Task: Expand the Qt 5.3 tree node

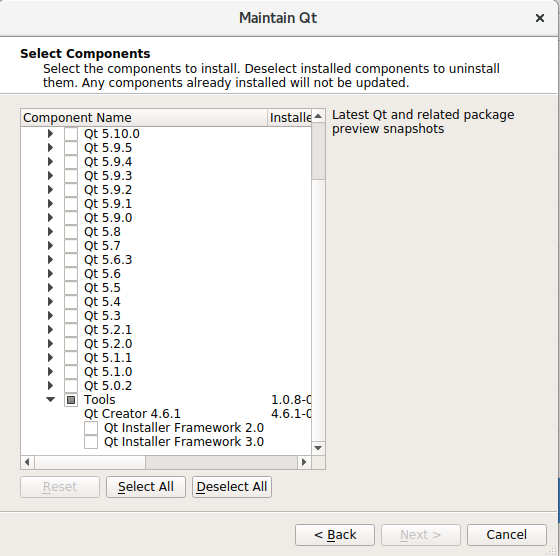Action: pyautogui.click(x=50, y=316)
